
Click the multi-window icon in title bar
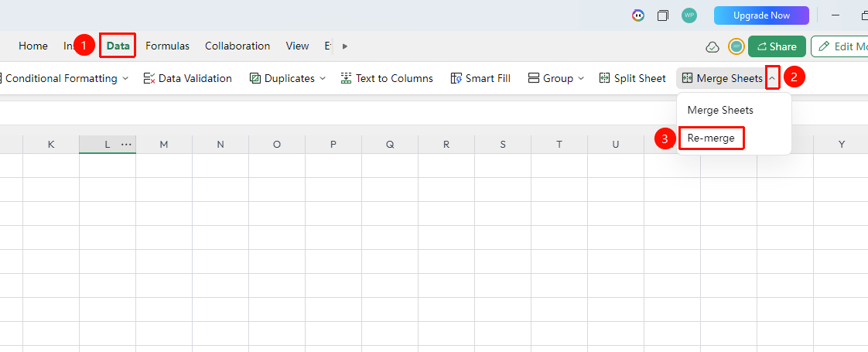point(663,15)
